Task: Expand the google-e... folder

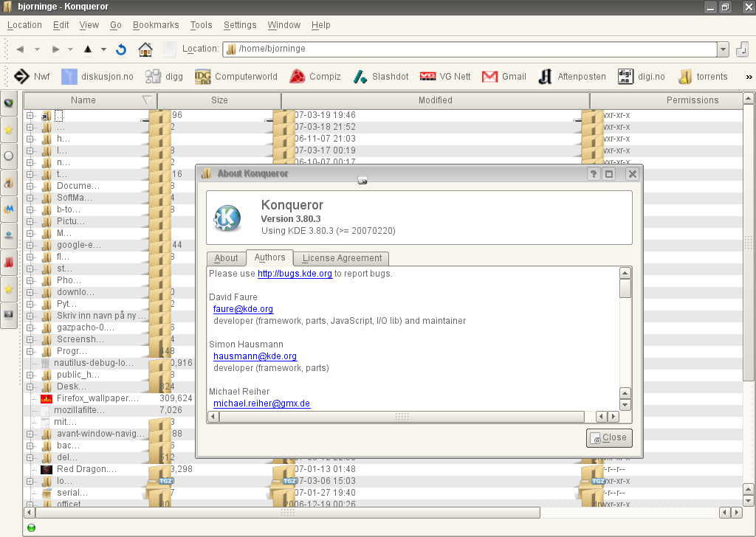Action: point(30,245)
